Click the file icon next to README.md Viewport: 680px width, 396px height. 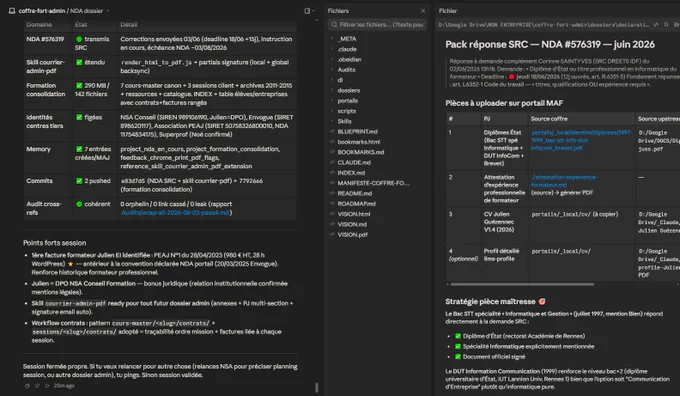tap(332, 193)
